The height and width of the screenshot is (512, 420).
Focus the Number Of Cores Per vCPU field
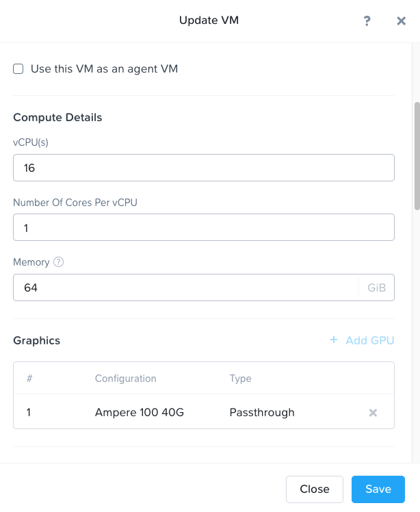click(203, 227)
